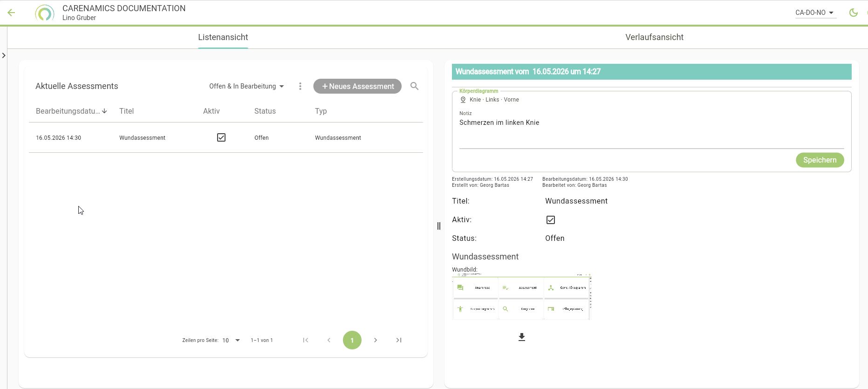Go to previous page of assessments
This screenshot has height=389, width=868.
(329, 340)
